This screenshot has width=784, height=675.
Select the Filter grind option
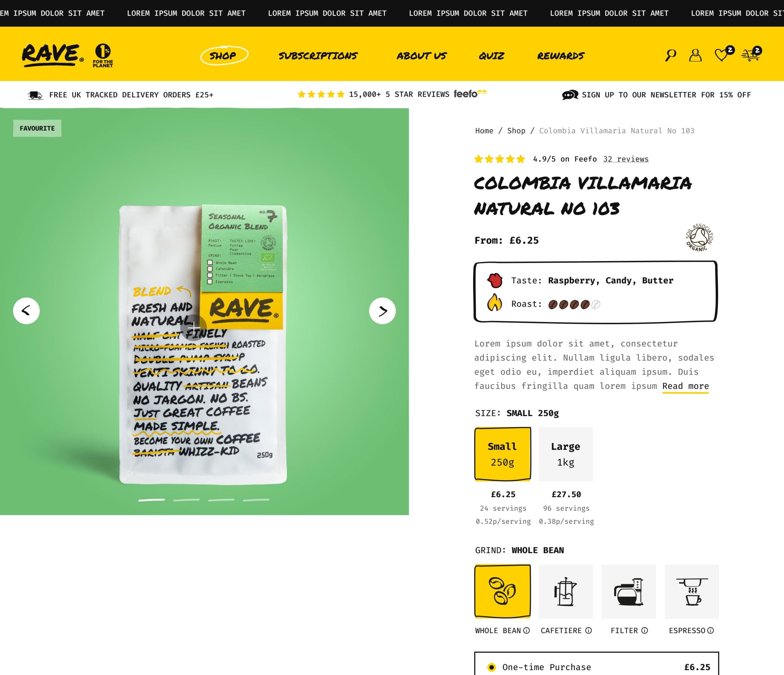pos(629,592)
